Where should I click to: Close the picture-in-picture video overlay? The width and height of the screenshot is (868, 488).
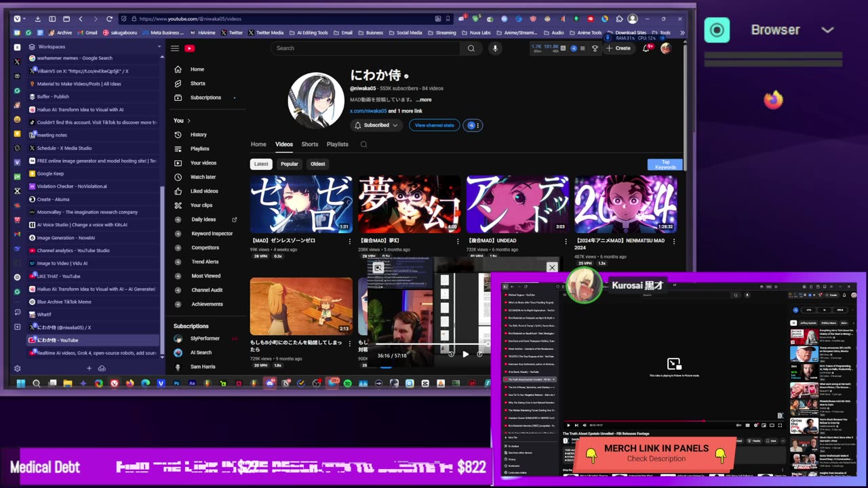pos(552,268)
